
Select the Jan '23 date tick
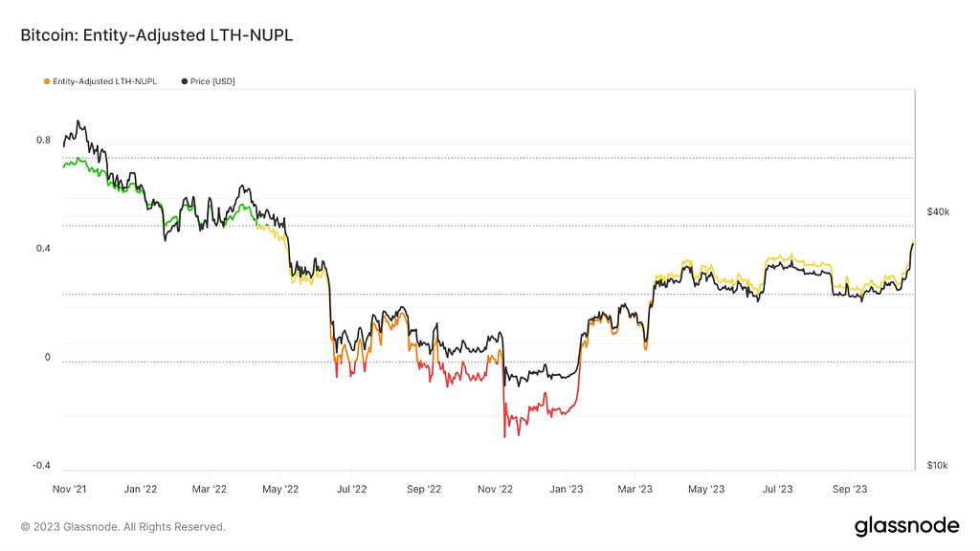pos(567,489)
